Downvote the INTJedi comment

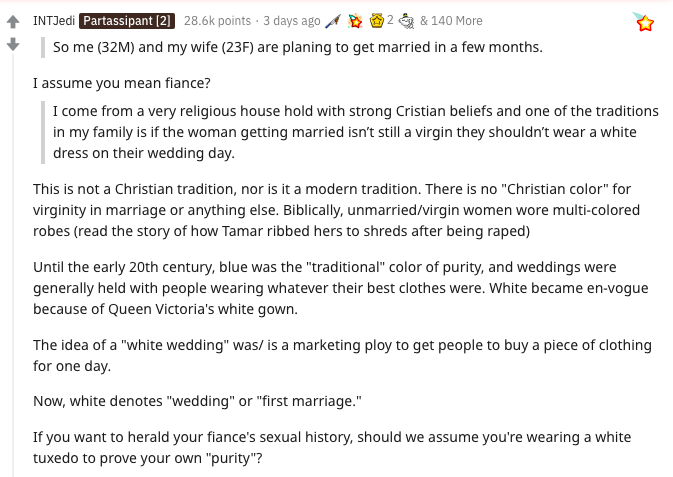point(13,44)
